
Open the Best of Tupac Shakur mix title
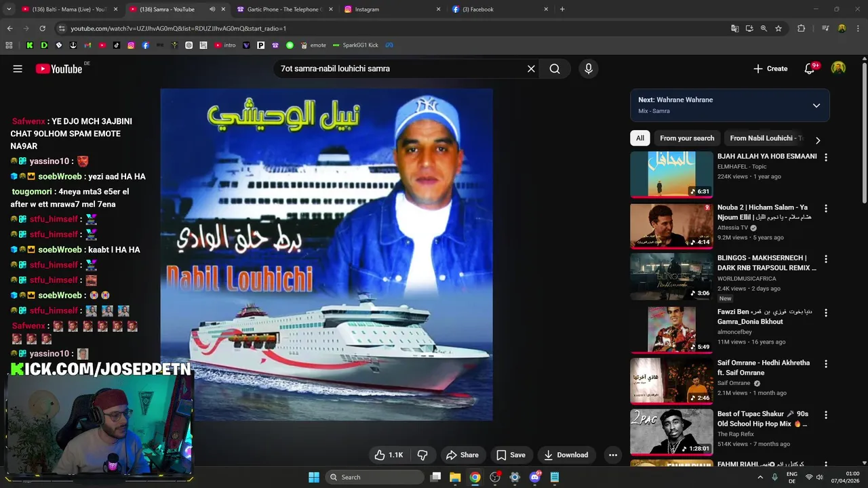pos(763,419)
